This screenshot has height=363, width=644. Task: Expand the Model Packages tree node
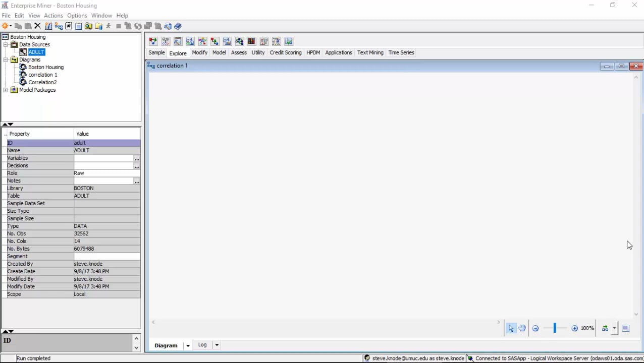pyautogui.click(x=6, y=90)
